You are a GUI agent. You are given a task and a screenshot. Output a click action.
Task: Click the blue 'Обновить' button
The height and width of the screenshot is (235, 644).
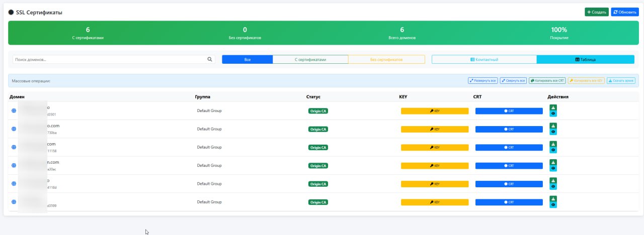pos(624,12)
